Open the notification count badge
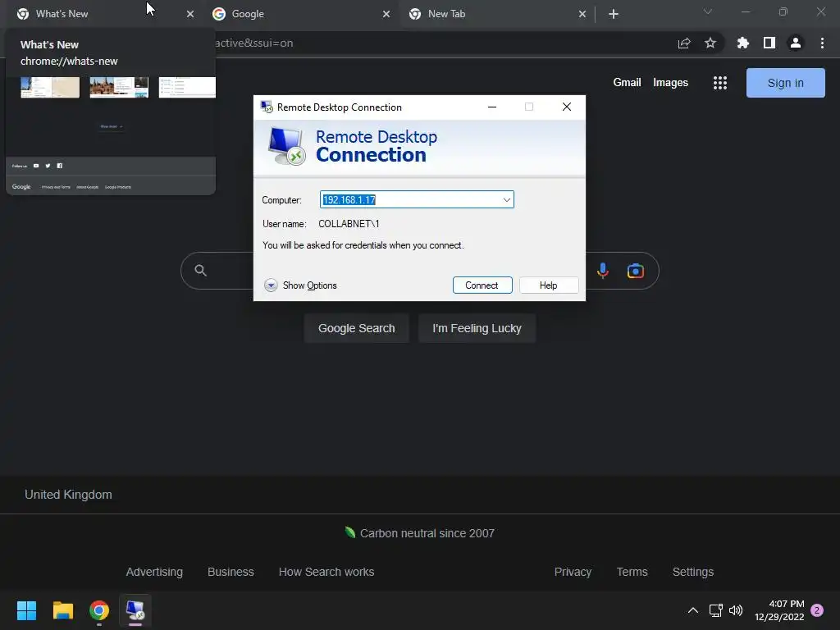Screen dimensions: 840x630 pos(817,610)
